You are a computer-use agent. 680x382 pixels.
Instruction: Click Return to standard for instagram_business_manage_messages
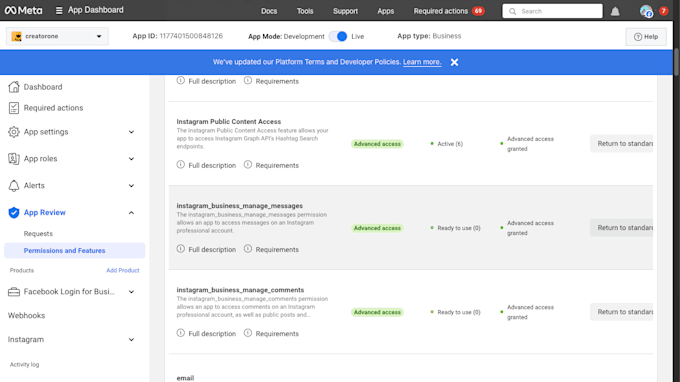[621, 228]
